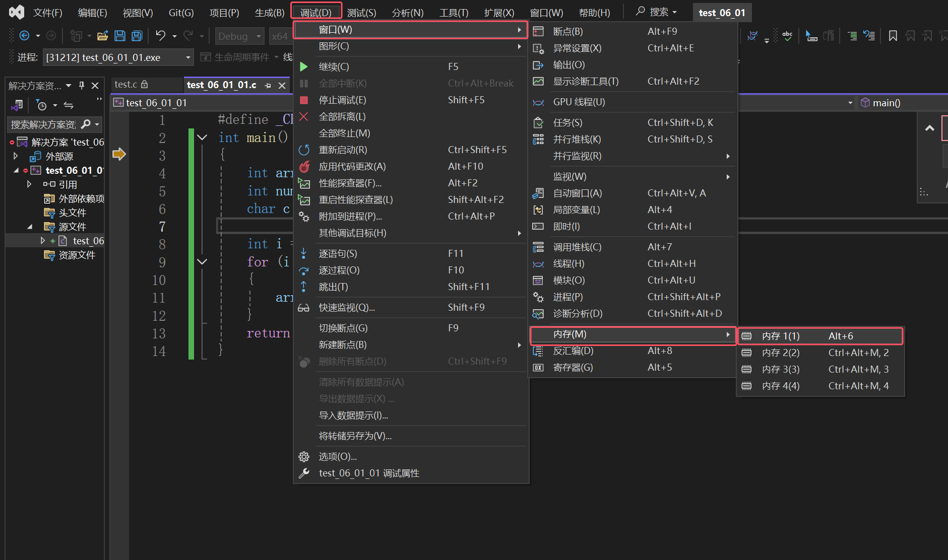The height and width of the screenshot is (560, 948).
Task: Select 头文件 folder in Solution Explorer
Action: pyautogui.click(x=72, y=213)
